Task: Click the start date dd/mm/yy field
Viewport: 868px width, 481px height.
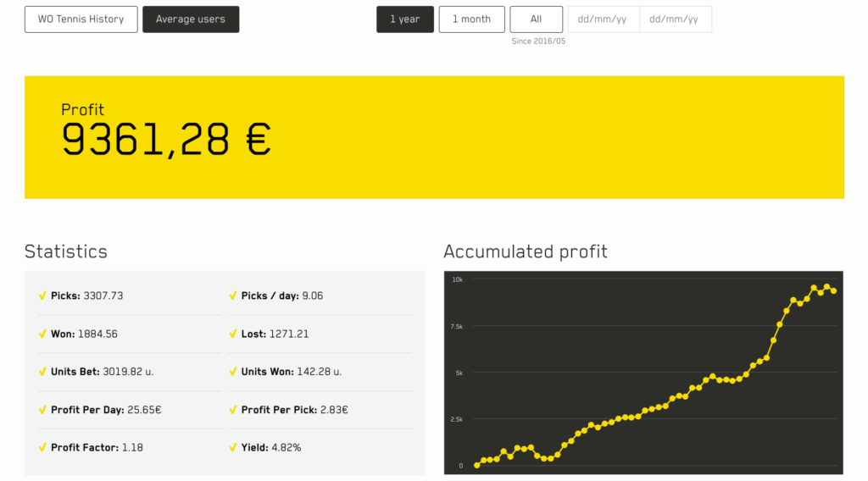Action: pyautogui.click(x=603, y=19)
